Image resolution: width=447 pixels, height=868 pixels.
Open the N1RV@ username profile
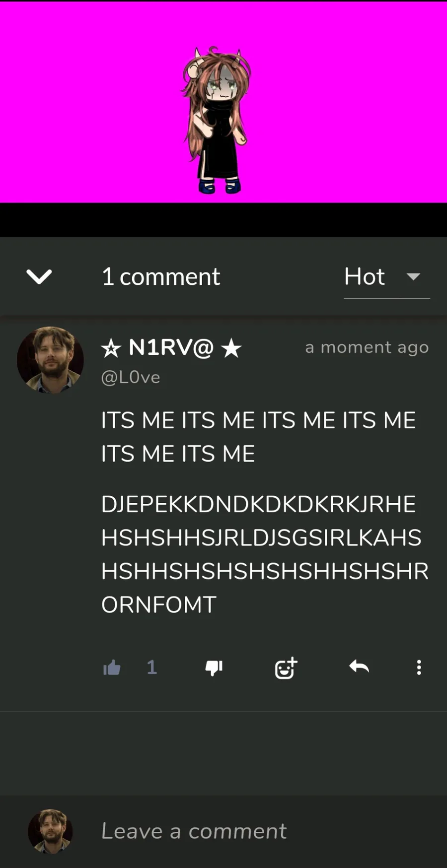[x=171, y=347]
